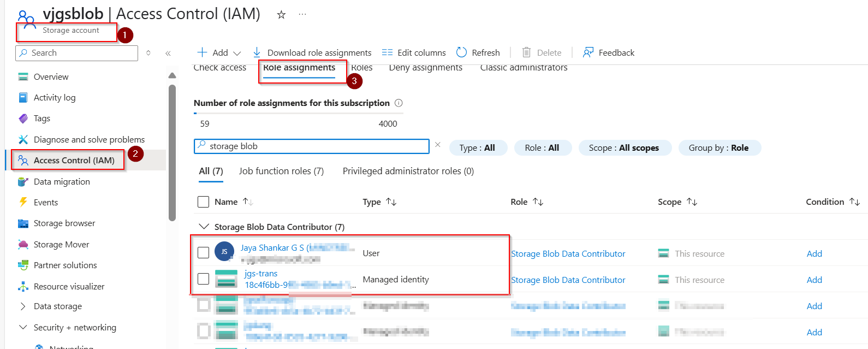
Task: Favorite this page with the star icon
Action: [281, 15]
